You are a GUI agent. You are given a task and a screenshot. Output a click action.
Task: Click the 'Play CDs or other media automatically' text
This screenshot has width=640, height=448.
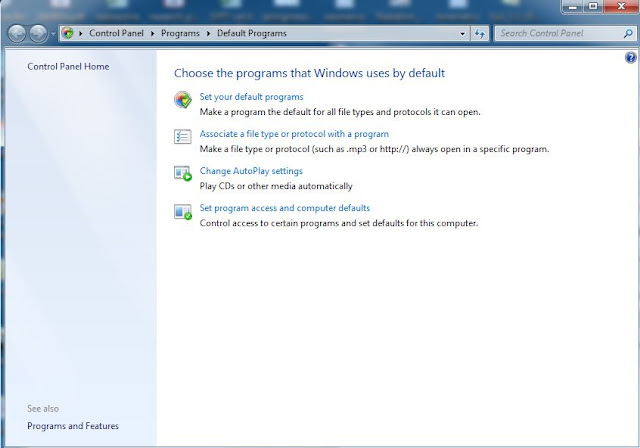coord(276,186)
